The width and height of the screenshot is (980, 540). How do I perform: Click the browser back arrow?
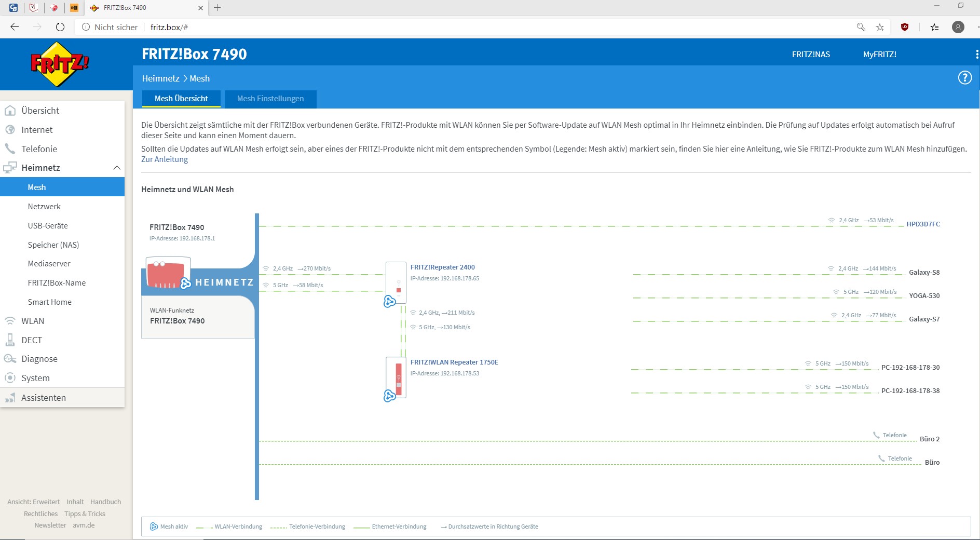pos(15,27)
